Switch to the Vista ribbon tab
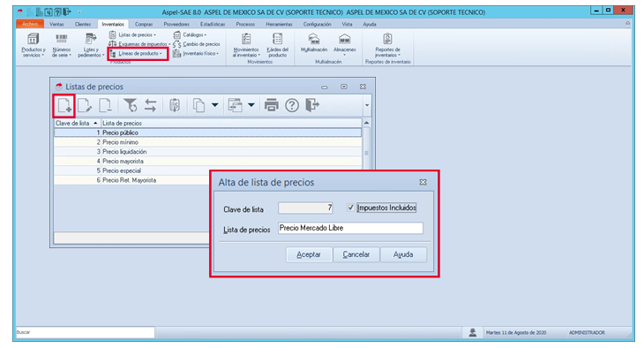This screenshot has height=348, width=644. pos(347,24)
